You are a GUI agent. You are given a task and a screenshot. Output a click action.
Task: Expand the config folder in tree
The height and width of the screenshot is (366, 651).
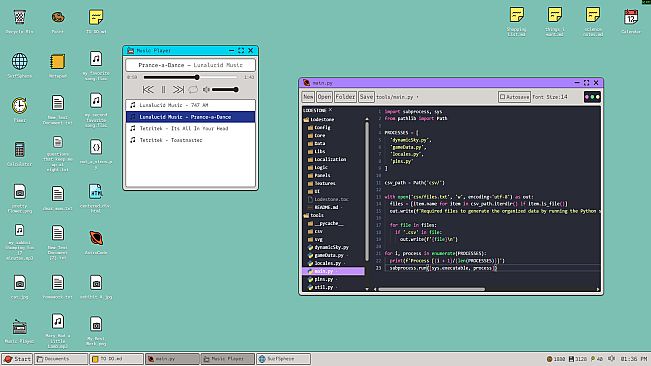pyautogui.click(x=319, y=127)
